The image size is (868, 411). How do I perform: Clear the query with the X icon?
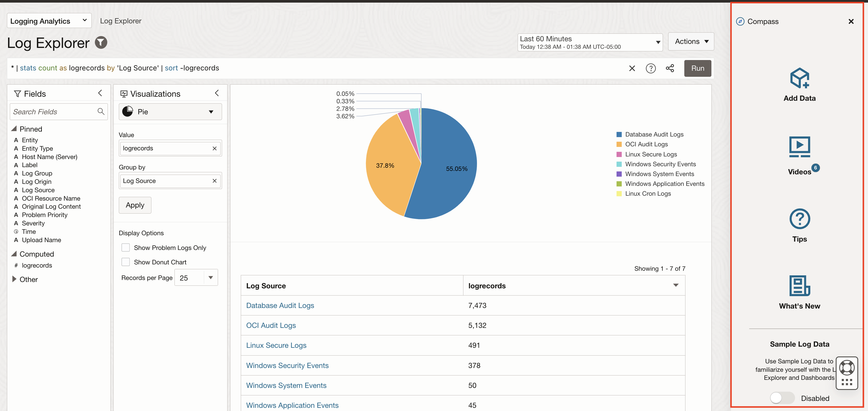632,68
